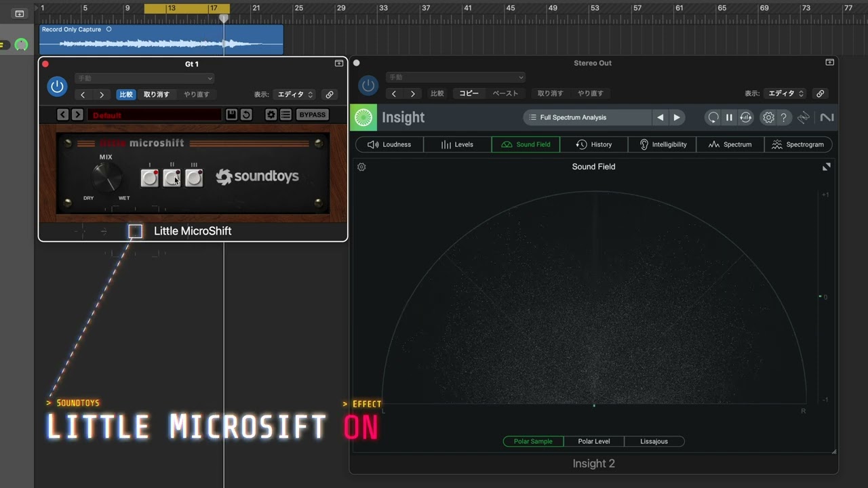Switch to the Loudness tab
This screenshot has height=488, width=868.
pos(389,144)
